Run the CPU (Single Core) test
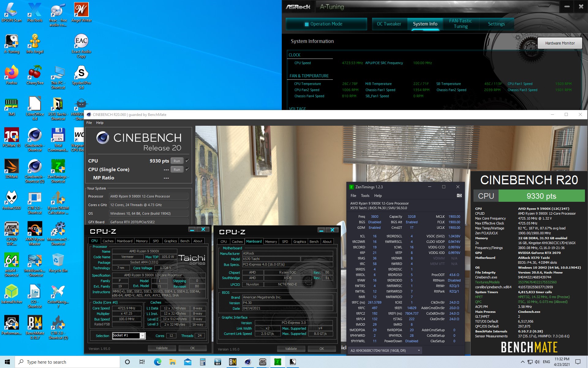Image resolution: width=588 pixels, height=368 pixels. coord(177,170)
